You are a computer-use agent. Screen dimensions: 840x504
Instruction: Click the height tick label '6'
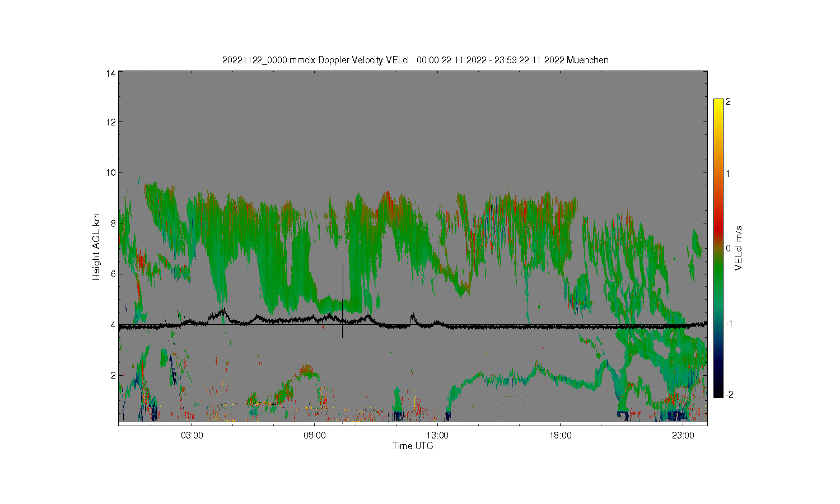[113, 274]
